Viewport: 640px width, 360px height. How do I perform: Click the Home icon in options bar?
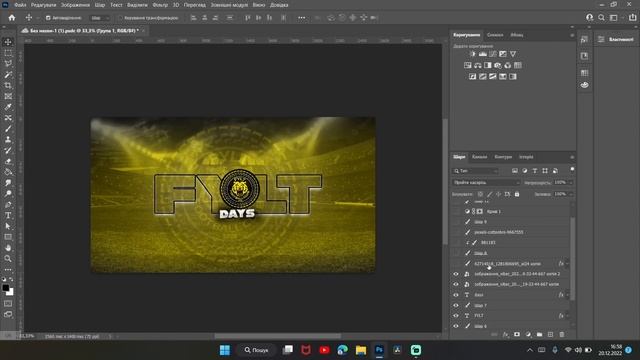[x=11, y=18]
